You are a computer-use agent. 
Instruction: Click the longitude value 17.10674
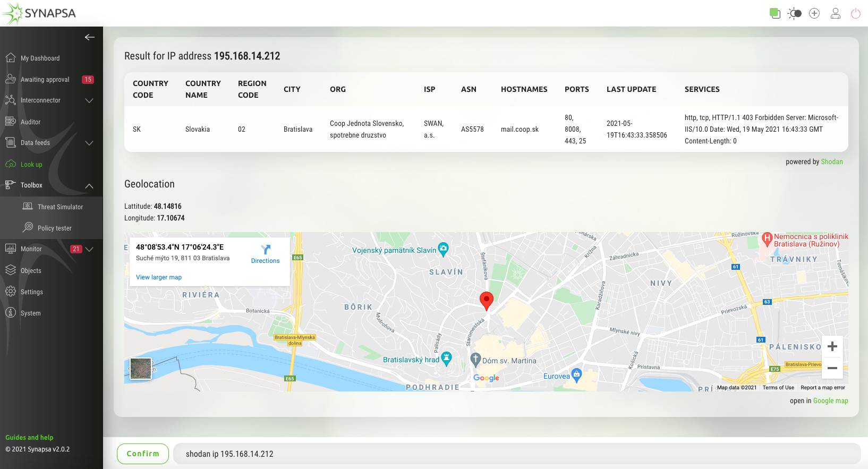click(x=171, y=218)
